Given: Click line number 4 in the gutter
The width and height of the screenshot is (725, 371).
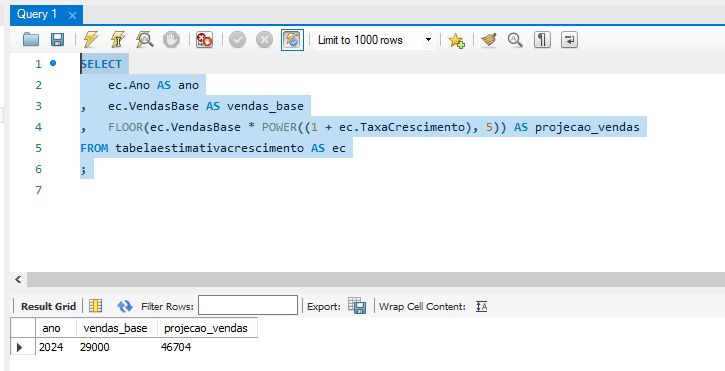Looking at the screenshot, I should click(38, 127).
